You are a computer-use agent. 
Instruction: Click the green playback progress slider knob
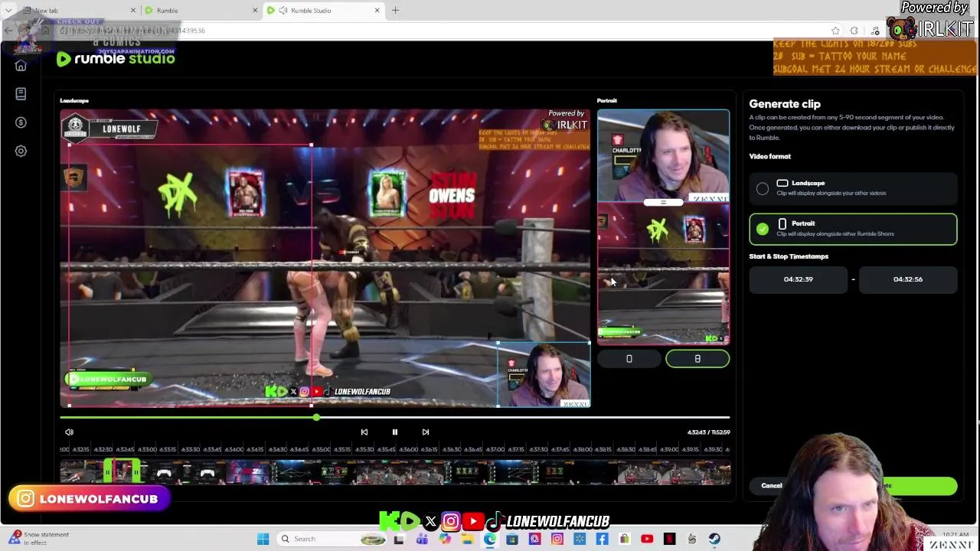tap(316, 417)
